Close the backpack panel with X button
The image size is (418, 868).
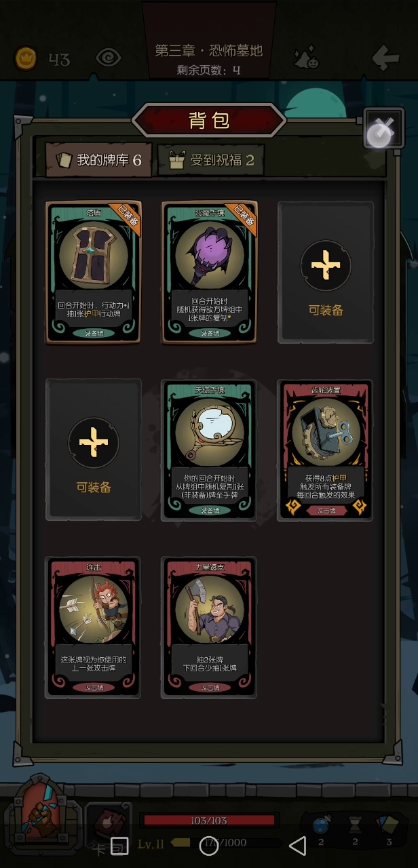click(x=384, y=128)
